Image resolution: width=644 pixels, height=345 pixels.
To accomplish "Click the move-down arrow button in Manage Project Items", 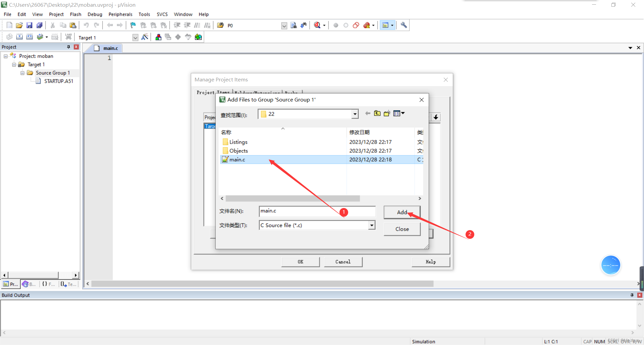I will pos(436,117).
